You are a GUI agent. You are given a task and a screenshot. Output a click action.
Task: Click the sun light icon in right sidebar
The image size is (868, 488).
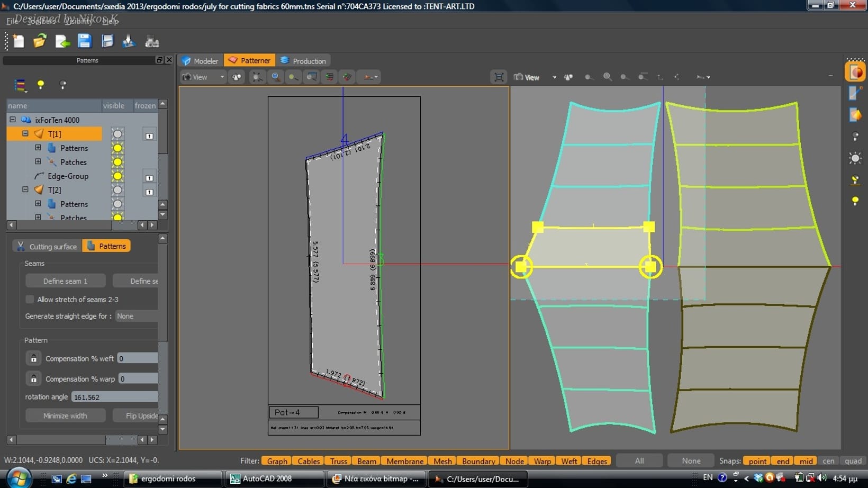(x=855, y=158)
